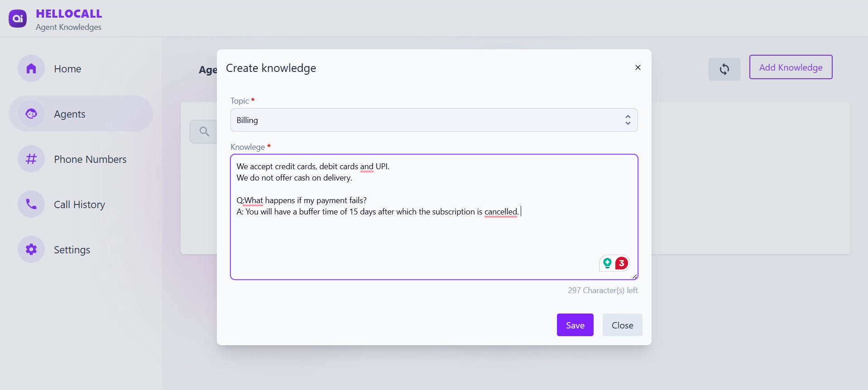Click the Phone Numbers hash icon
This screenshot has height=390, width=868.
pos(30,159)
